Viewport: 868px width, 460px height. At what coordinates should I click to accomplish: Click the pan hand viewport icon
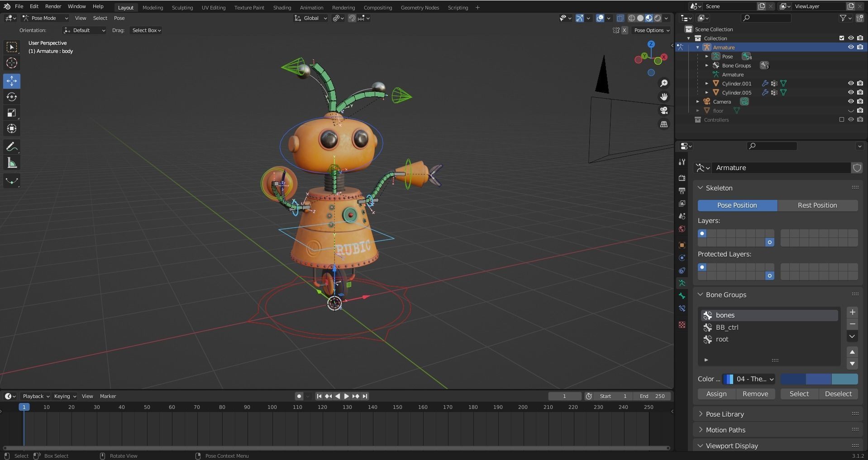[664, 97]
